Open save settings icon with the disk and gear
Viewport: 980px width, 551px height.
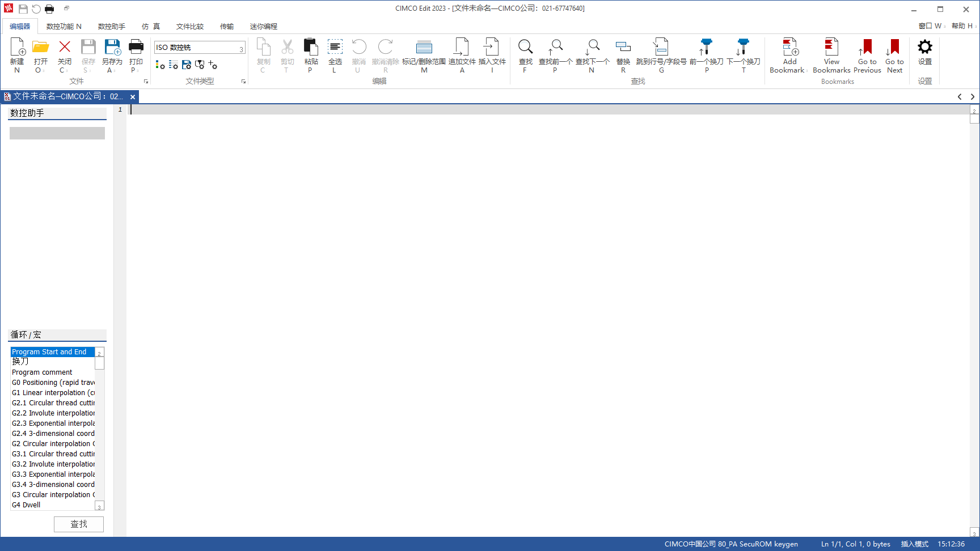point(187,65)
